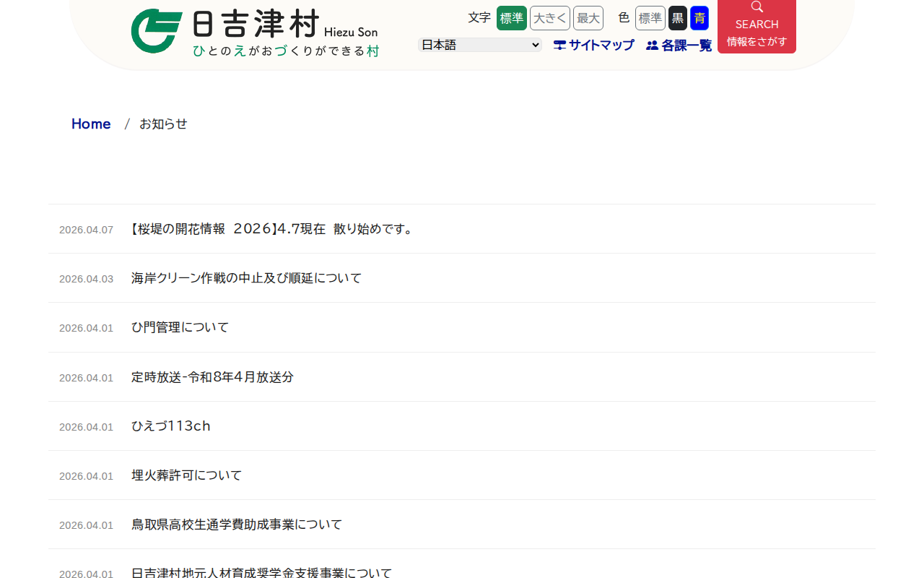
Task: Click the people icon beside 各課一覧
Action: (x=652, y=46)
